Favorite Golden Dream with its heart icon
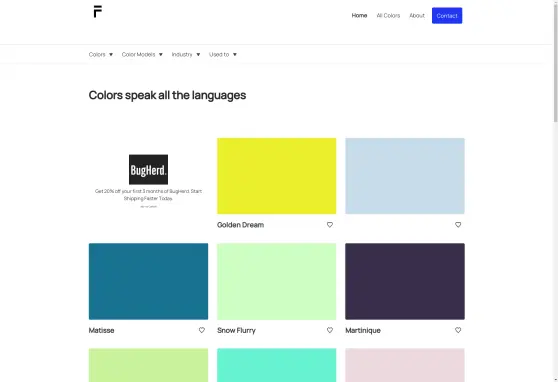Viewport: 558px width, 382px height. coord(330,225)
